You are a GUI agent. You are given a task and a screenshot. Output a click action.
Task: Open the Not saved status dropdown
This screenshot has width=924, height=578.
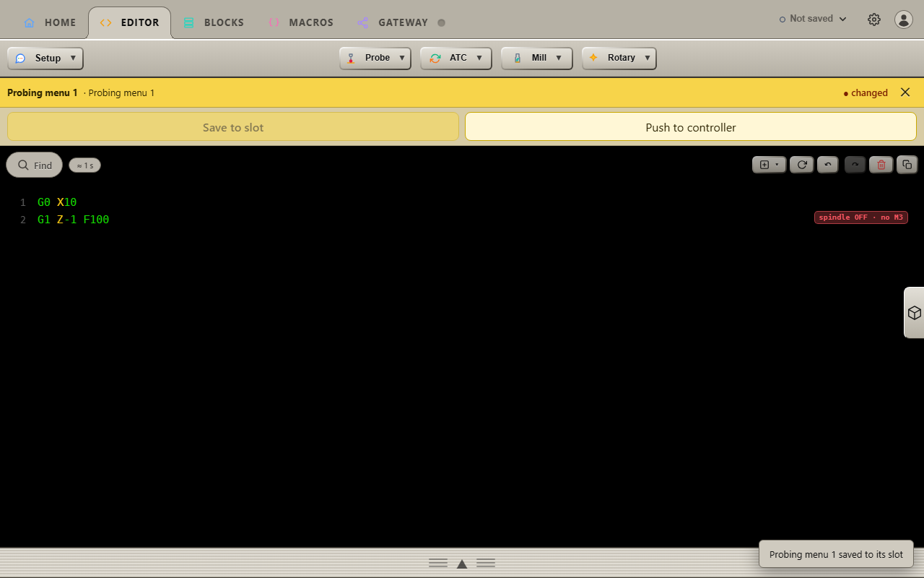pos(813,19)
